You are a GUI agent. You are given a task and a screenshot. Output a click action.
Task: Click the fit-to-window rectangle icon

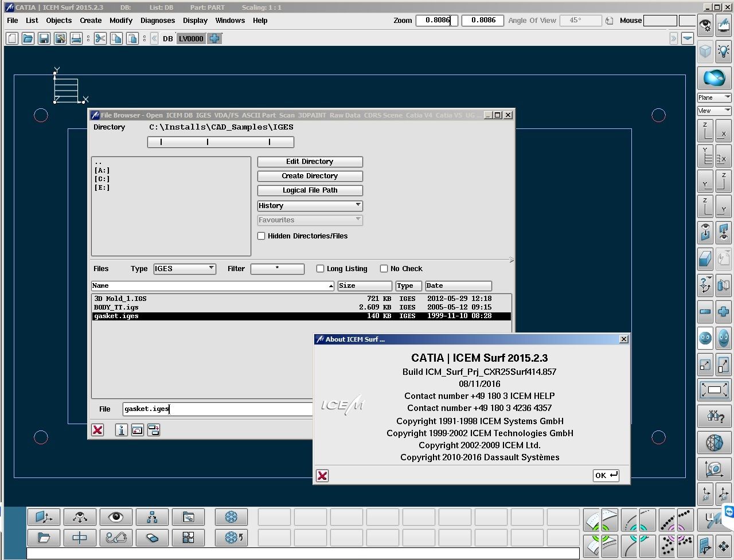click(715, 390)
